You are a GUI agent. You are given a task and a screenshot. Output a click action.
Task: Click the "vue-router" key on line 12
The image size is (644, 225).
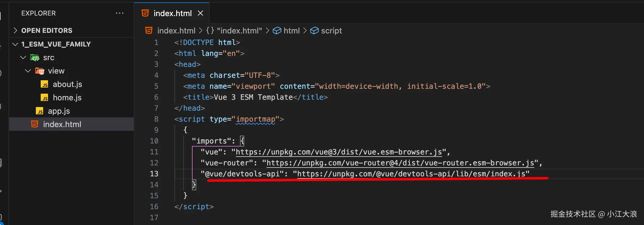click(x=226, y=163)
